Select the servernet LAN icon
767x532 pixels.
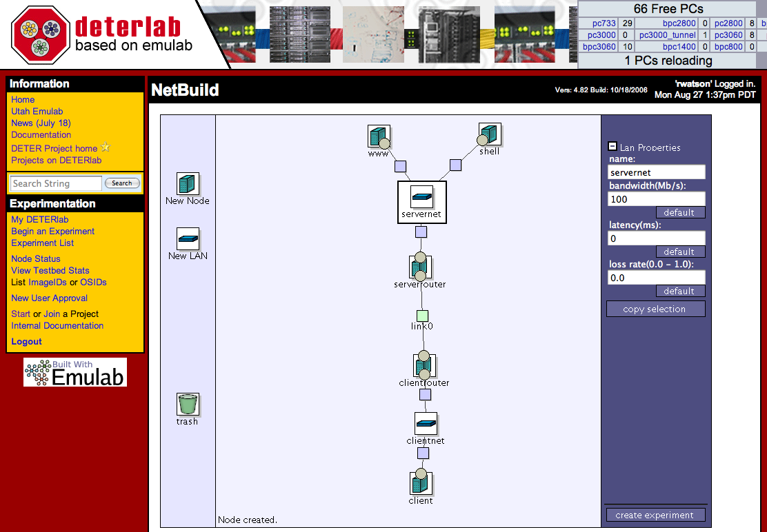pyautogui.click(x=421, y=197)
